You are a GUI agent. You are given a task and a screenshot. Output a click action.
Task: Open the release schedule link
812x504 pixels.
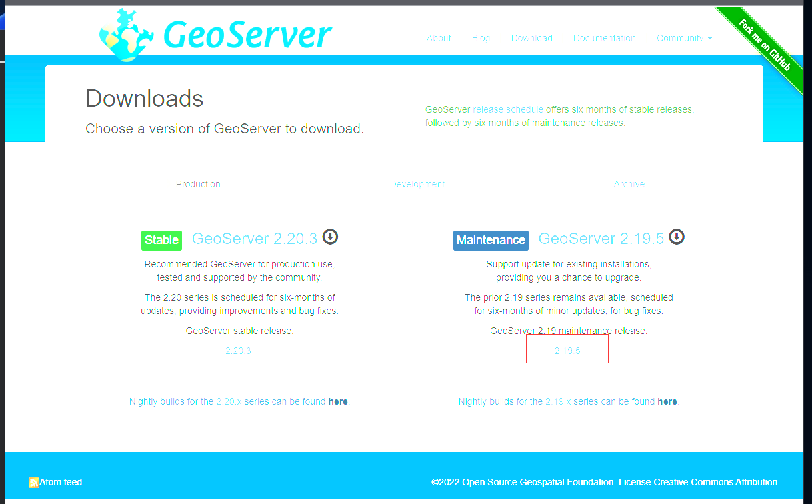[x=508, y=109]
